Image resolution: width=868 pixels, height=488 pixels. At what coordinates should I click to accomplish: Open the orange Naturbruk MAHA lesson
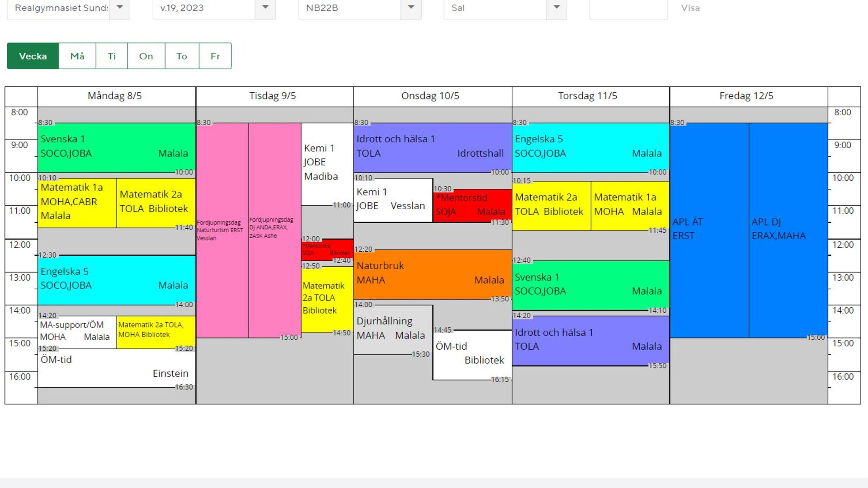(x=433, y=274)
